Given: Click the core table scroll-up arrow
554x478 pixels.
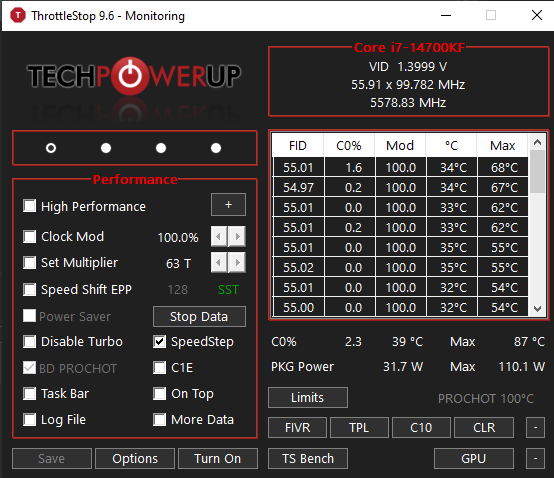Looking at the screenshot, I should pos(537,142).
